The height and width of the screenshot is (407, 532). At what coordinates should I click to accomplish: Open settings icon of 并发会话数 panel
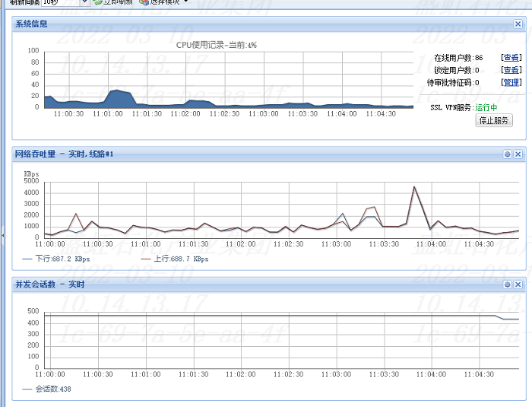(x=507, y=284)
